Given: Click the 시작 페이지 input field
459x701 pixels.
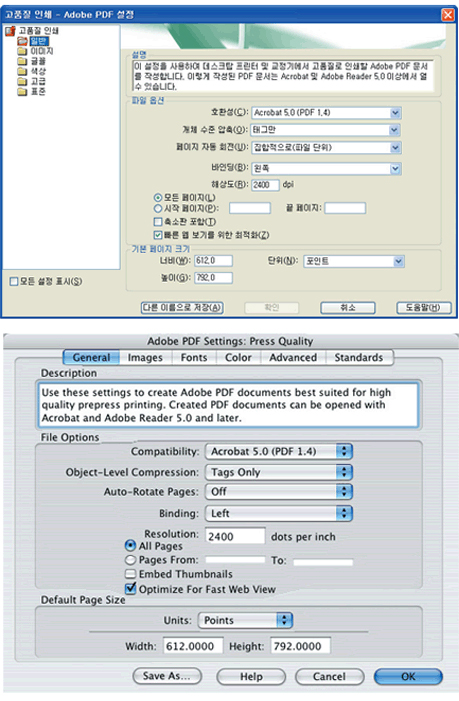Looking at the screenshot, I should point(250,208).
